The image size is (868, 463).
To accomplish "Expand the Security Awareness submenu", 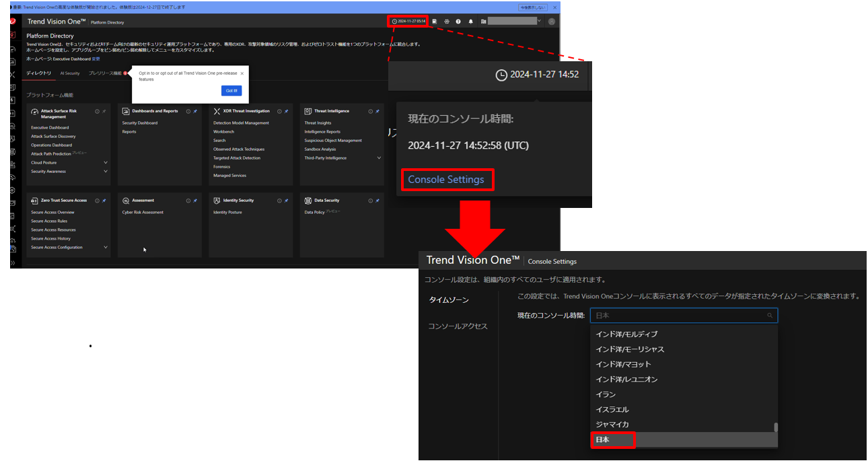I will tap(106, 171).
